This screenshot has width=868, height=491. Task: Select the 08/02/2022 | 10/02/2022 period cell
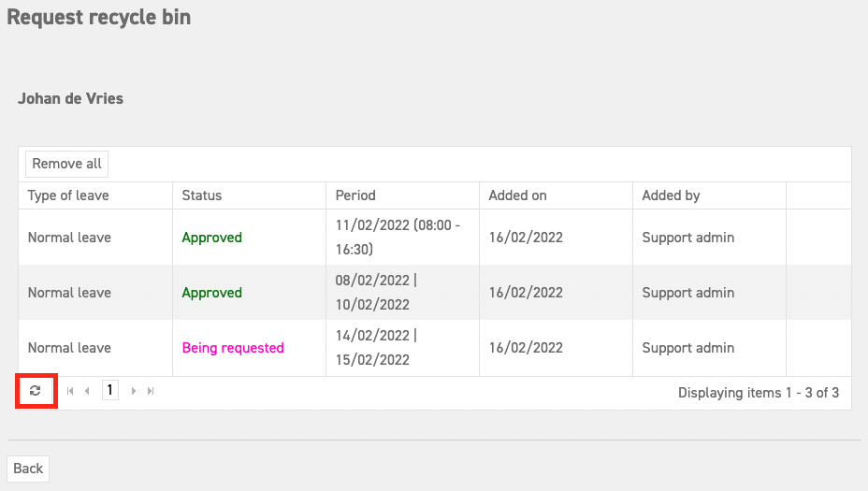402,293
